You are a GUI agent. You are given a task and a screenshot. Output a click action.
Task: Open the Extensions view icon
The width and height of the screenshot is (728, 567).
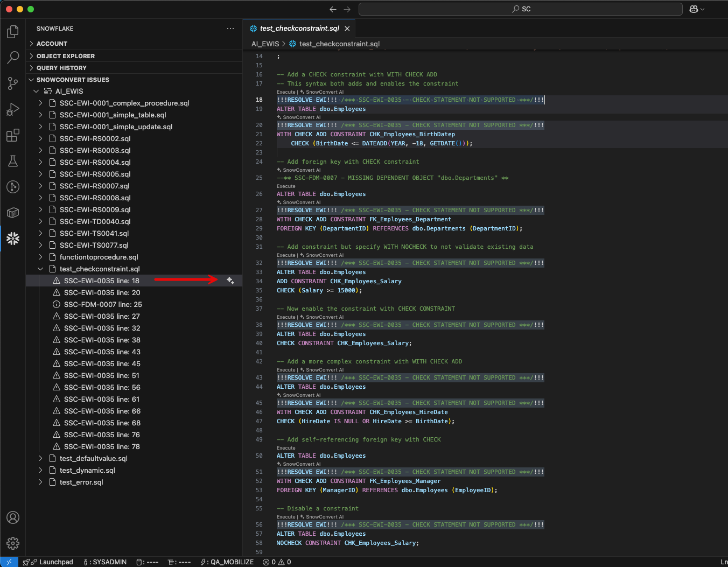click(x=13, y=135)
